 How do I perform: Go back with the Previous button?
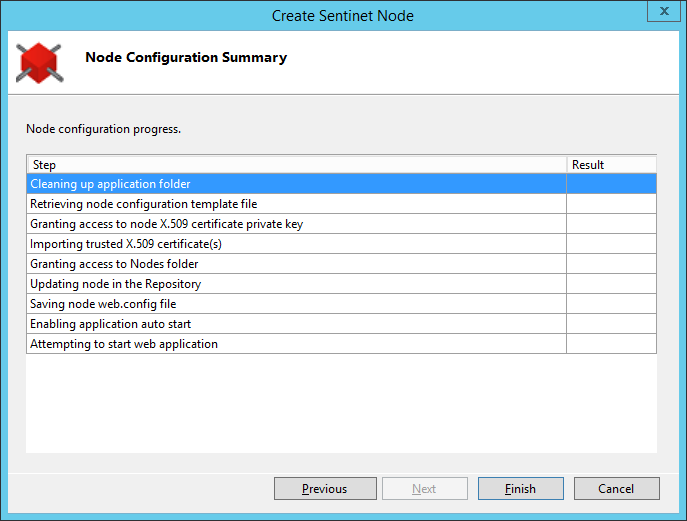[x=325, y=489]
